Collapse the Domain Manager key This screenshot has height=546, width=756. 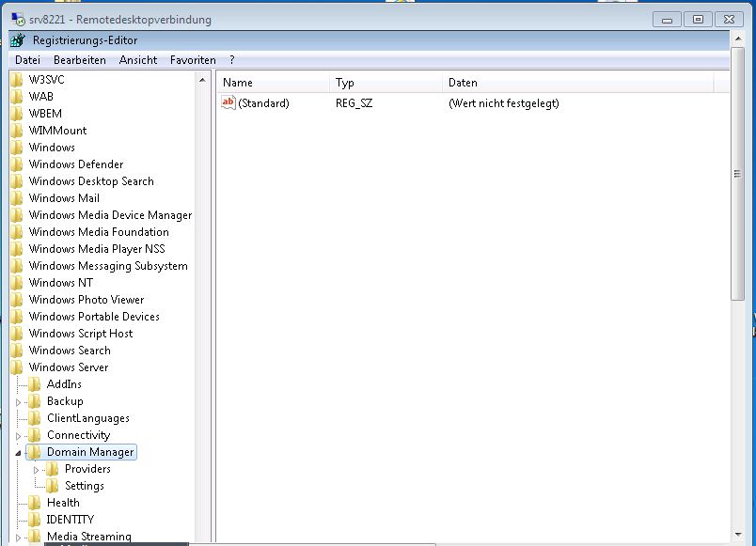[x=18, y=453]
